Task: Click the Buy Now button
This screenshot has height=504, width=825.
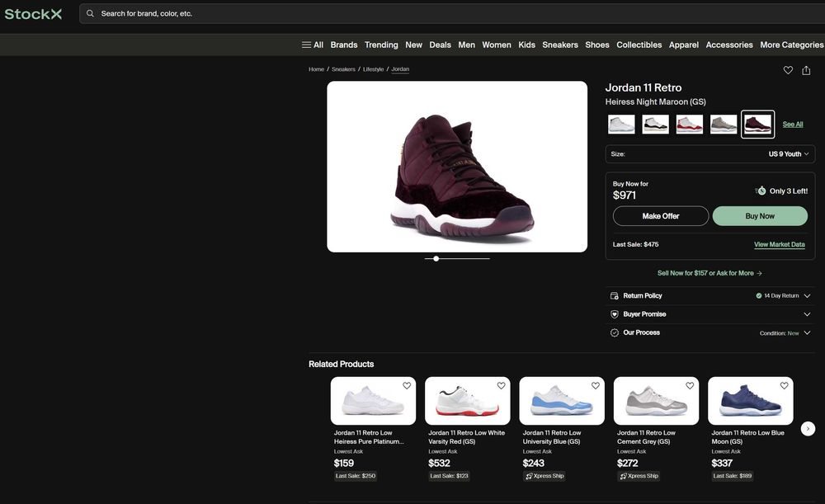Action: pyautogui.click(x=760, y=215)
